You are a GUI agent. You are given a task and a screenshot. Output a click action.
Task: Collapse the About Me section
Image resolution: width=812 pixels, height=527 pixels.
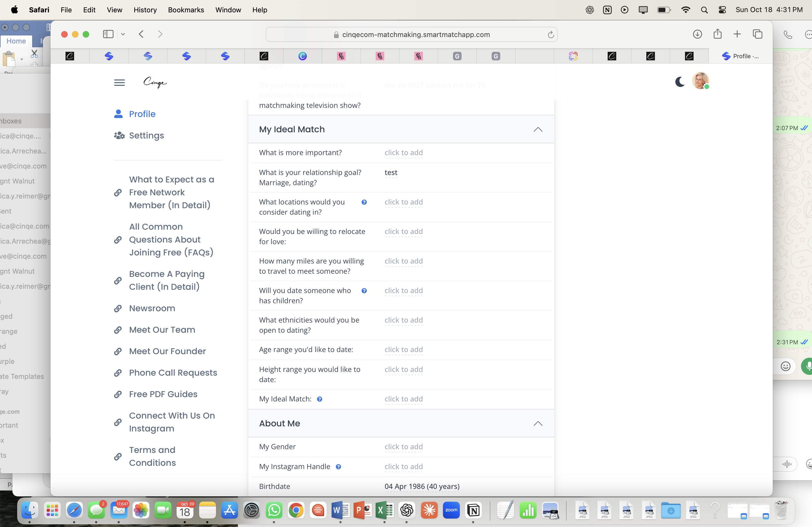pyautogui.click(x=538, y=424)
